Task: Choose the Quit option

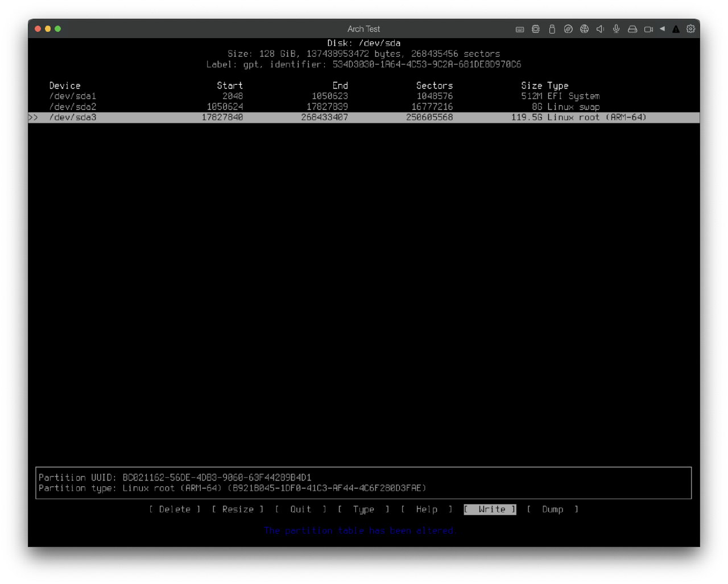Action: tap(300, 510)
